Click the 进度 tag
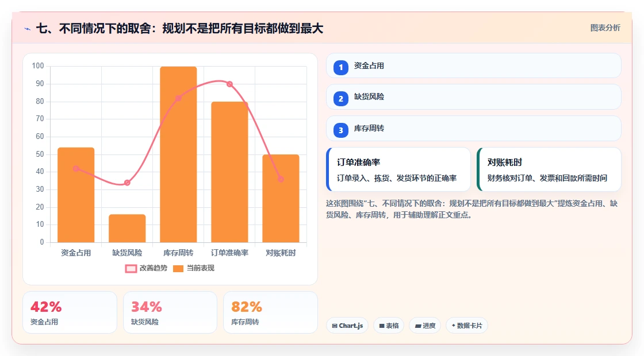This screenshot has height=356, width=644. [x=425, y=326]
